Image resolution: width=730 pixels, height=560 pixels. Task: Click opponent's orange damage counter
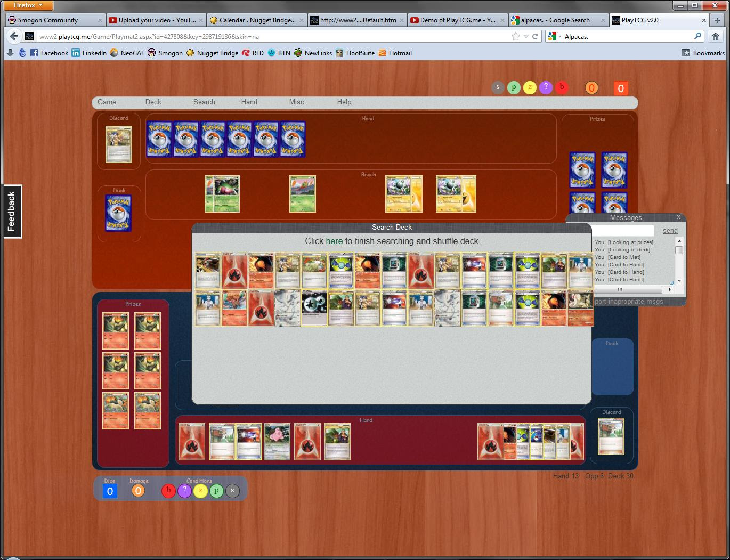pos(591,88)
